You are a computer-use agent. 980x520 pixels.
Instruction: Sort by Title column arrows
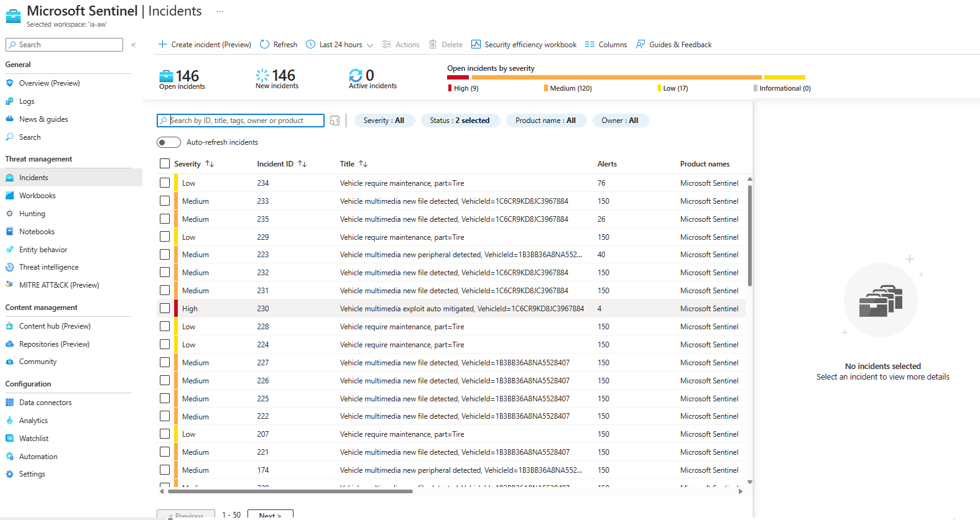pyautogui.click(x=363, y=164)
